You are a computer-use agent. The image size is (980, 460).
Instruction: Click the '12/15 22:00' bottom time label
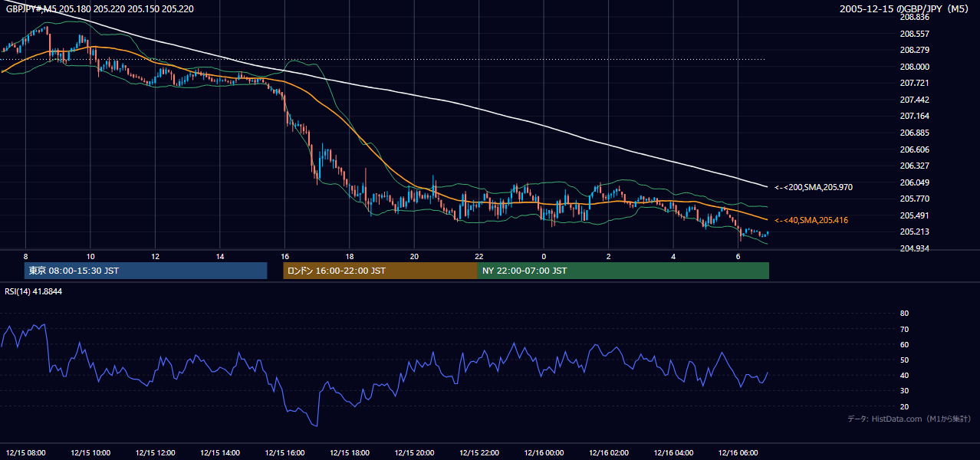point(478,452)
